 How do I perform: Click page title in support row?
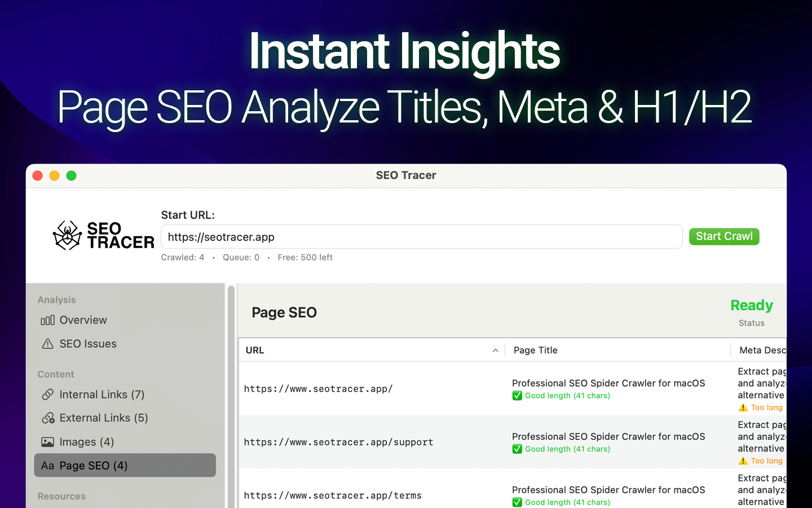click(x=608, y=437)
